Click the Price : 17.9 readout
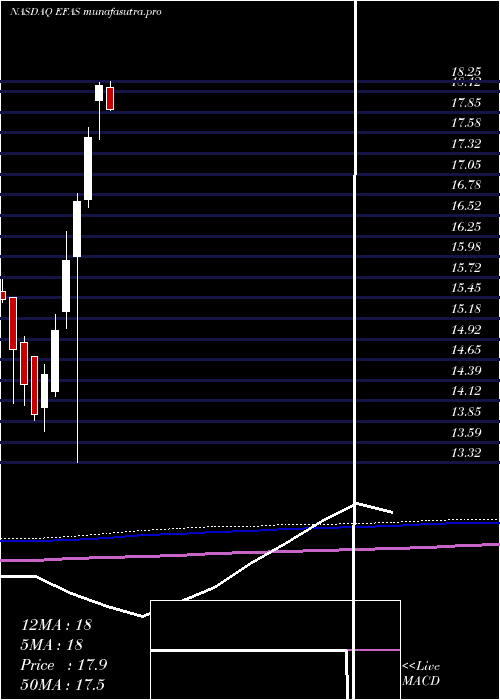Viewport: 500px width, 700px height. click(x=64, y=665)
